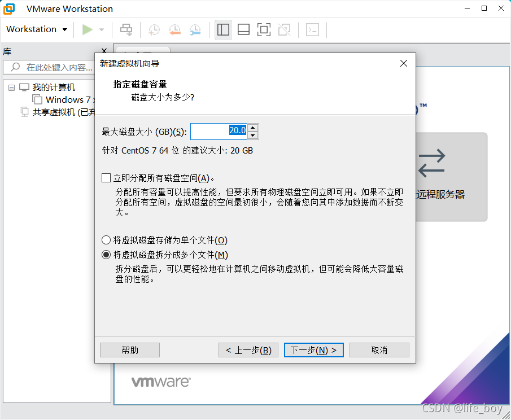
Task: Click the green power-on play button
Action: pyautogui.click(x=87, y=30)
